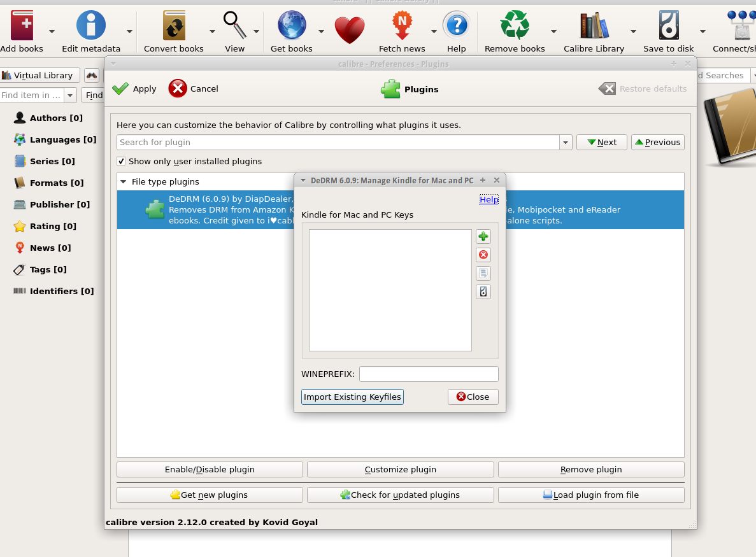Image resolution: width=756 pixels, height=557 pixels.
Task: Focus the Search for plugin field
Action: click(x=338, y=143)
